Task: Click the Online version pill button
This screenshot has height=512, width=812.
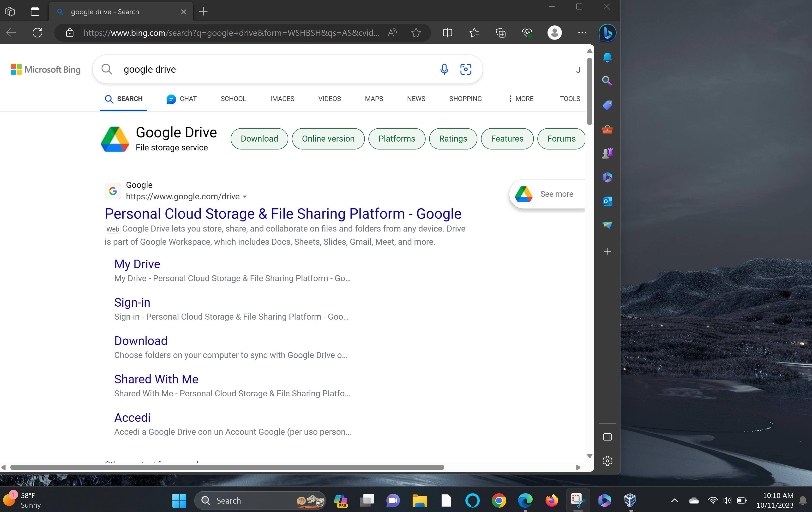Action: pos(328,138)
